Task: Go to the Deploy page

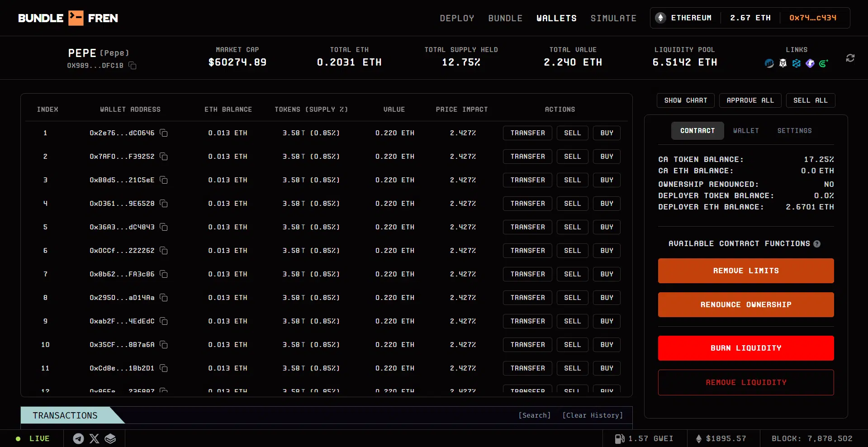Action: 457,18
